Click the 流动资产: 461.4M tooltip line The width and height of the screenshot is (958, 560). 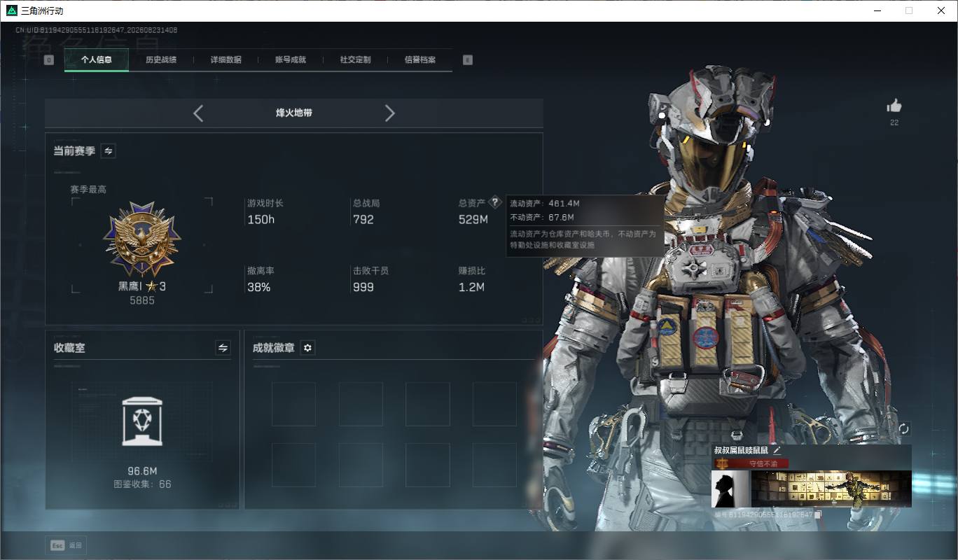[545, 204]
